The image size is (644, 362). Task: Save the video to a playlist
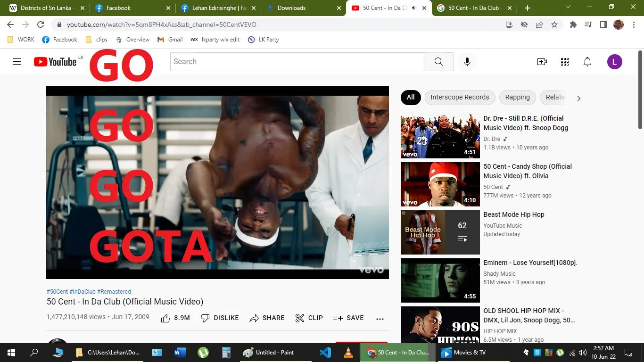tap(348, 318)
